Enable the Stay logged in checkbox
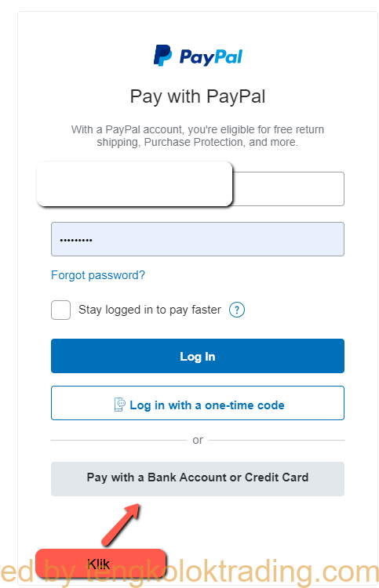 click(60, 310)
